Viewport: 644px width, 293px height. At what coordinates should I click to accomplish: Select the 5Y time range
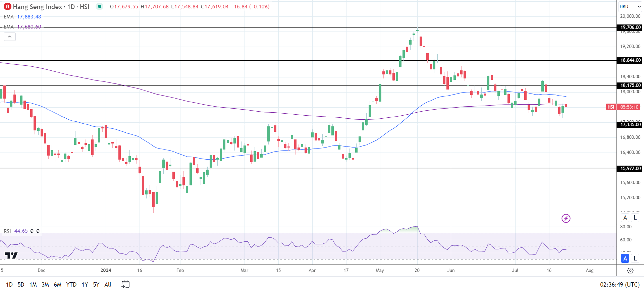(96, 285)
